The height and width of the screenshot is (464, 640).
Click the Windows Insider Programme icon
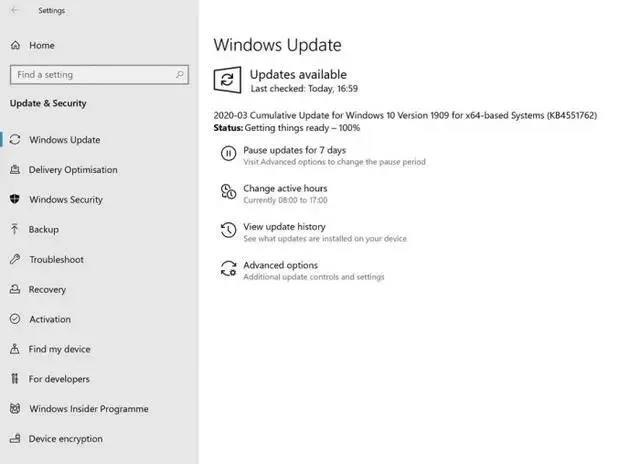(15, 408)
